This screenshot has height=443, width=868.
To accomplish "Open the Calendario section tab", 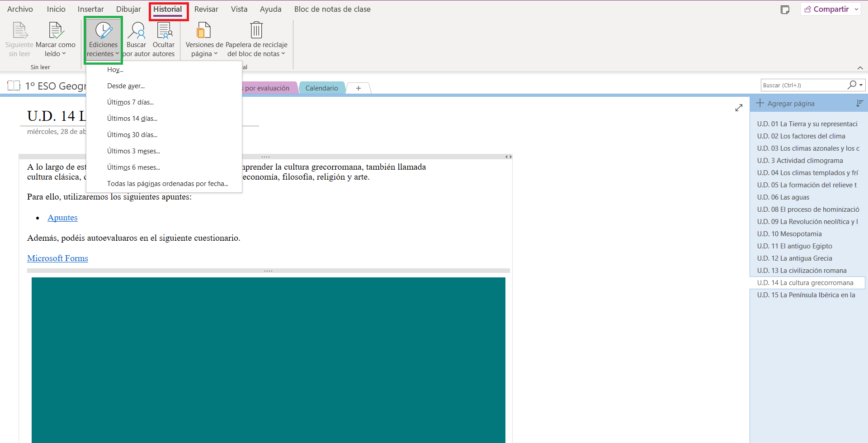I will coord(321,88).
